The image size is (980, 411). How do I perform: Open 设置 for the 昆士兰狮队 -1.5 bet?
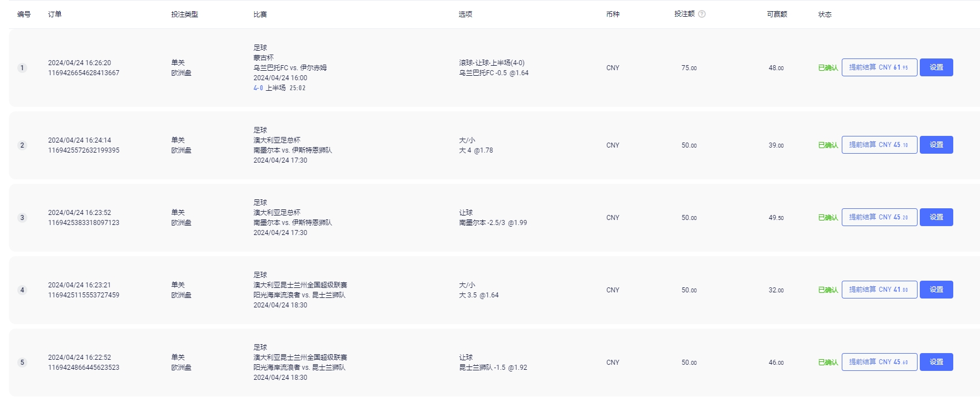(936, 362)
